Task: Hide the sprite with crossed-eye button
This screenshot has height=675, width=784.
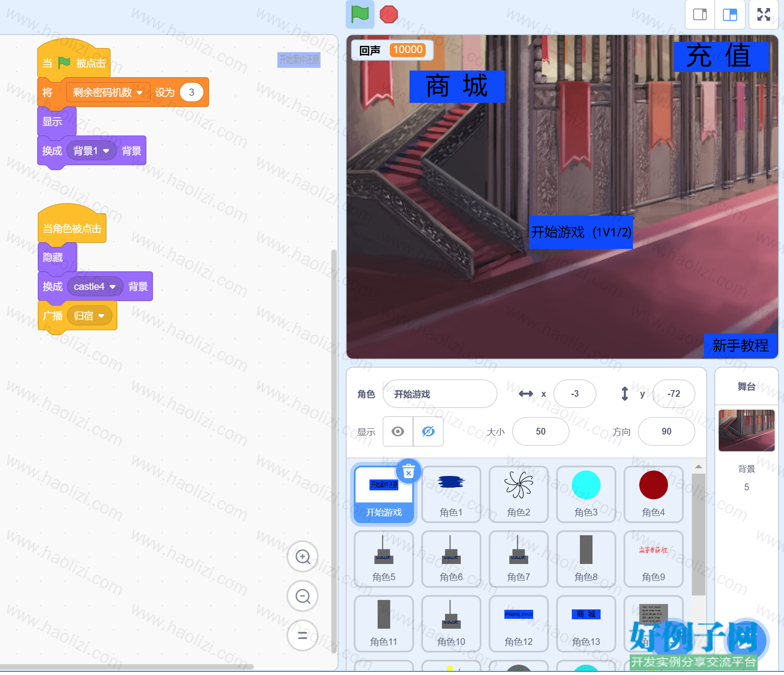Action: [428, 431]
